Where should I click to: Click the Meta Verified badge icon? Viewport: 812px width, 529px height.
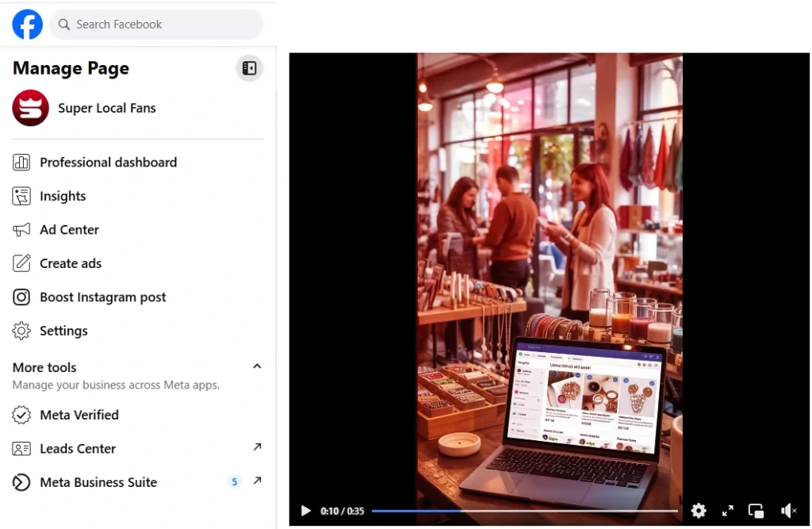[x=22, y=415]
